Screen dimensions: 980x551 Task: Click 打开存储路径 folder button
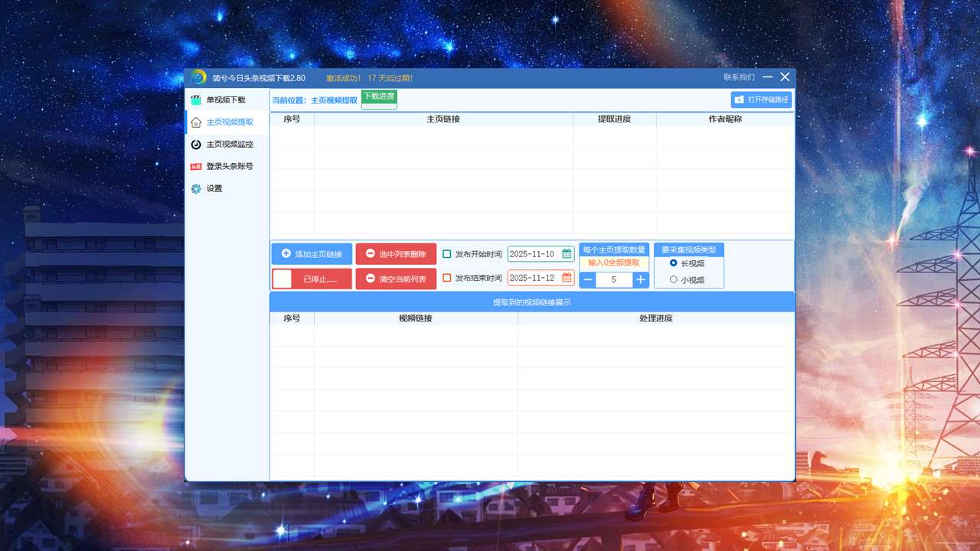click(761, 99)
